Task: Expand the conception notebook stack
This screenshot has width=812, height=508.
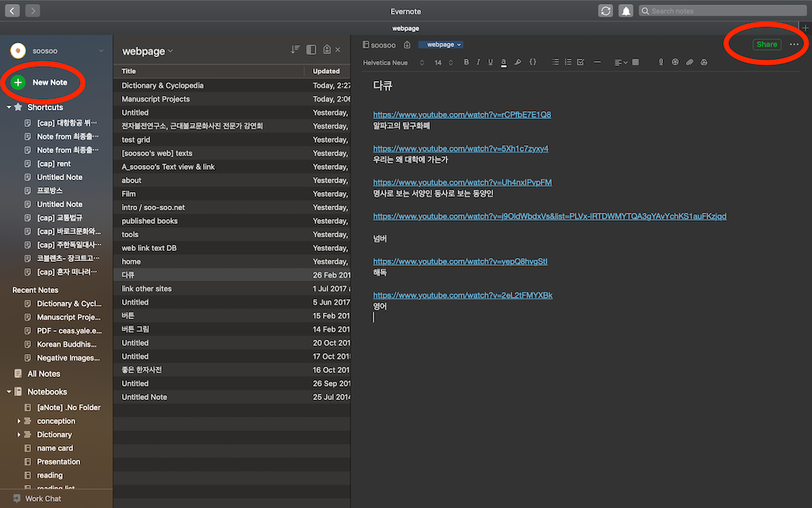Action: click(x=19, y=421)
